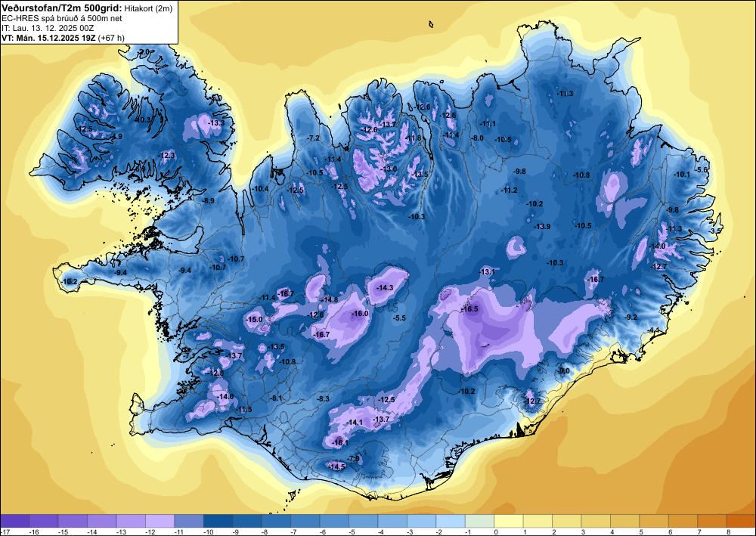This screenshot has height=536, width=756.
Task: Click the -16.1 temperature label
Action: pyautogui.click(x=340, y=442)
